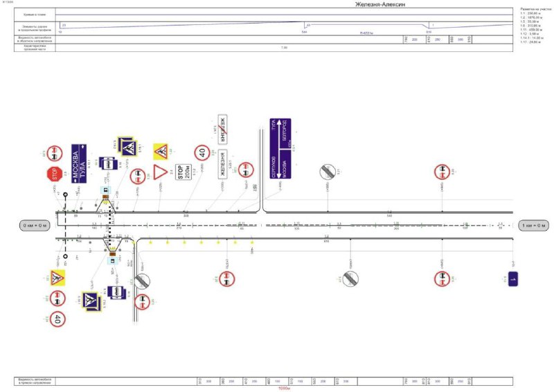Select the white ЖЕЛЕЗНЯ settlement entry sign
This screenshot has width=554, height=392.
pos(222,164)
